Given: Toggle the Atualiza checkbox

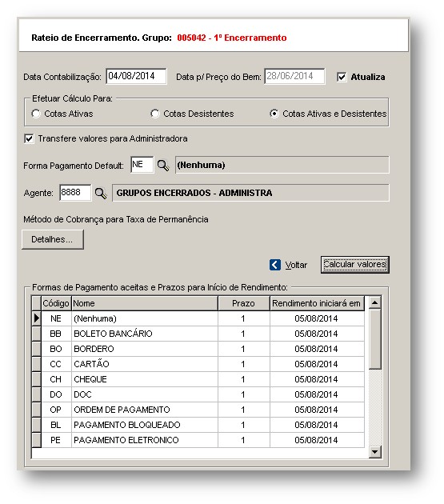Looking at the screenshot, I should pyautogui.click(x=342, y=77).
